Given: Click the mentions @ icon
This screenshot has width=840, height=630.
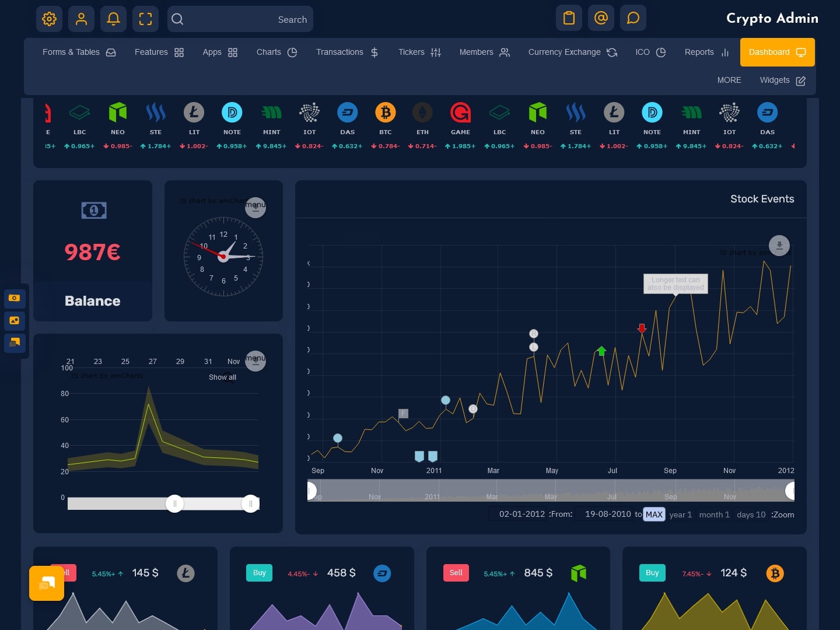Looking at the screenshot, I should click(x=601, y=17).
